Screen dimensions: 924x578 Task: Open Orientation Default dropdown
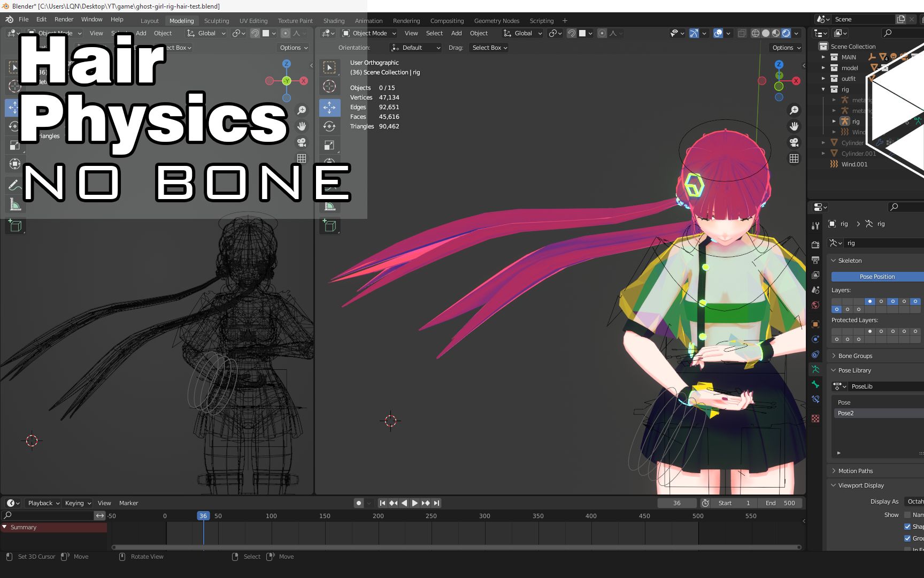[415, 48]
